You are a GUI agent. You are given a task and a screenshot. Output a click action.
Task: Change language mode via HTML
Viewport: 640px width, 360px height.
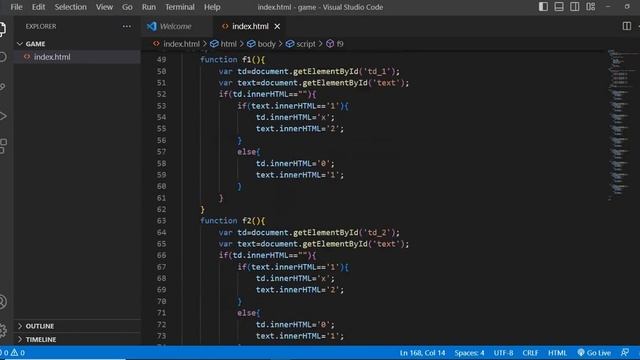[557, 353]
